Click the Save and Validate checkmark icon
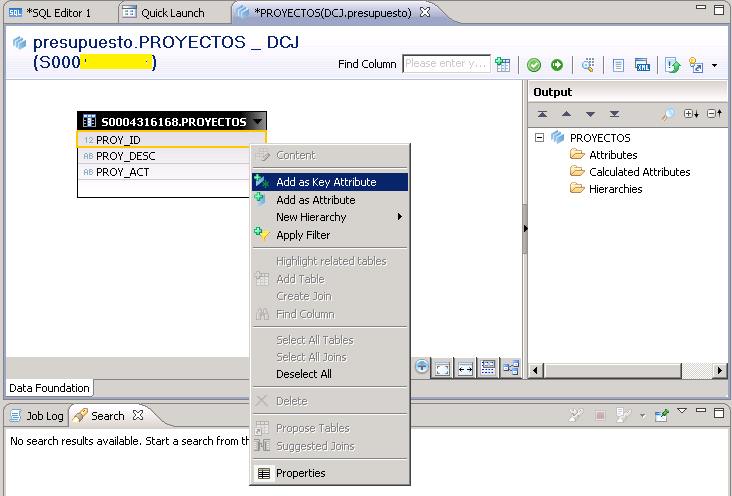This screenshot has height=496, width=732. 534,65
